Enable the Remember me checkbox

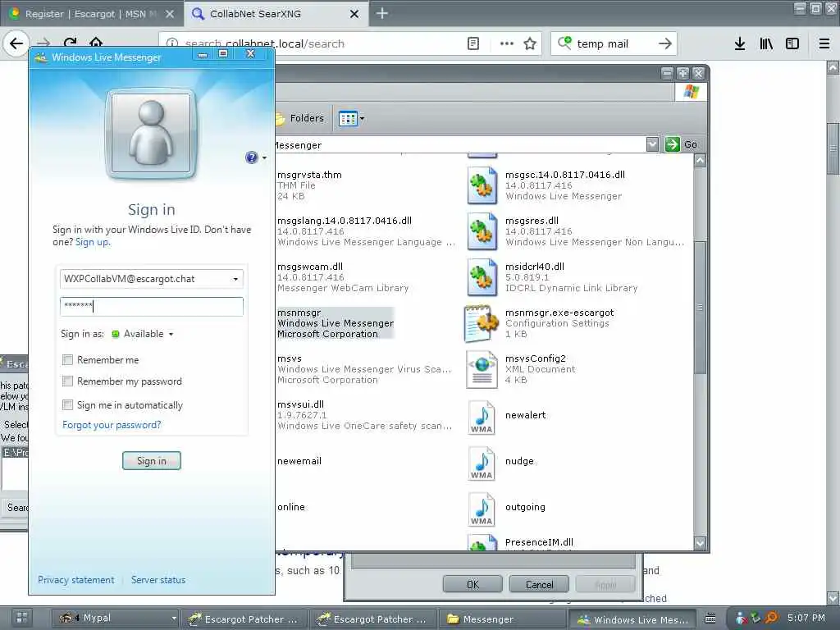67,359
